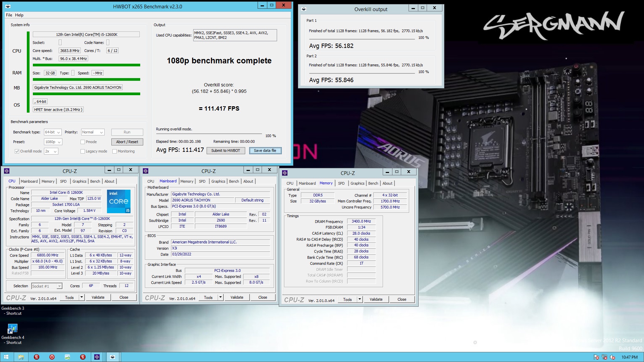
Task: Click Save data file
Action: 265,151
